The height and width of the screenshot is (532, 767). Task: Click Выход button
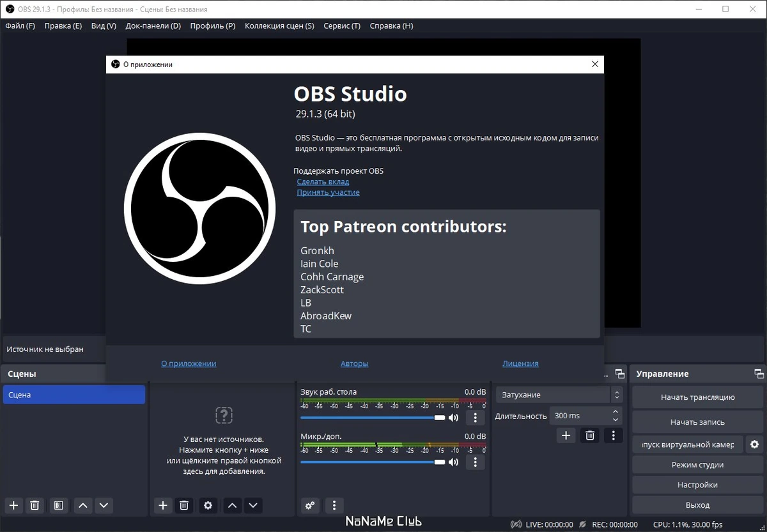coord(697,505)
